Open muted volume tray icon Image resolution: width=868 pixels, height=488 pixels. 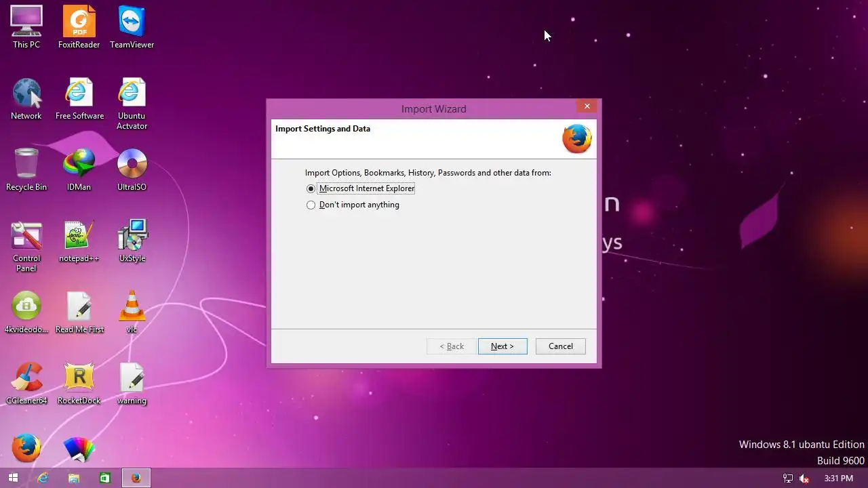[804, 479]
